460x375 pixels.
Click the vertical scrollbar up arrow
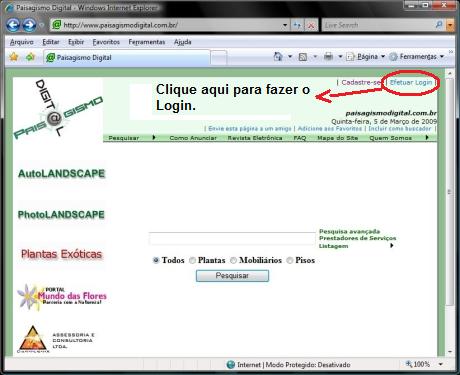coord(450,73)
